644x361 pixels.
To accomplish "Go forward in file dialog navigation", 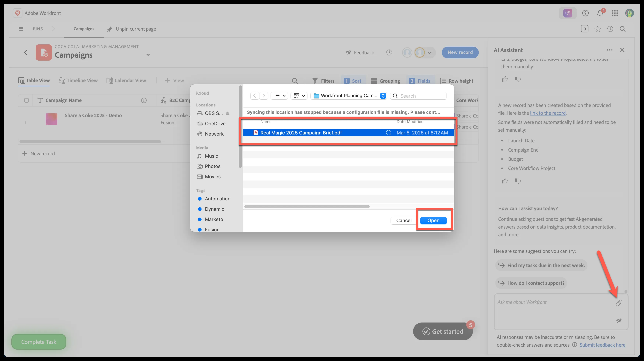I will click(x=263, y=96).
